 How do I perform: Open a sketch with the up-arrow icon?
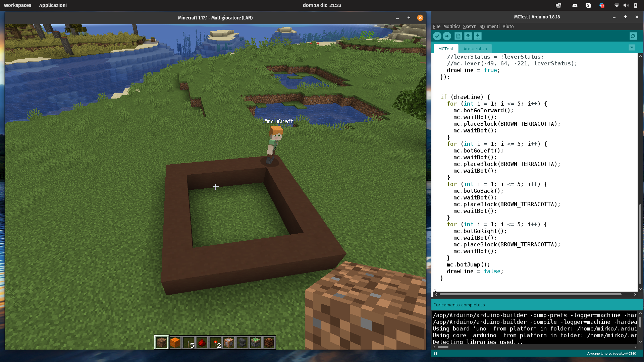(x=468, y=36)
